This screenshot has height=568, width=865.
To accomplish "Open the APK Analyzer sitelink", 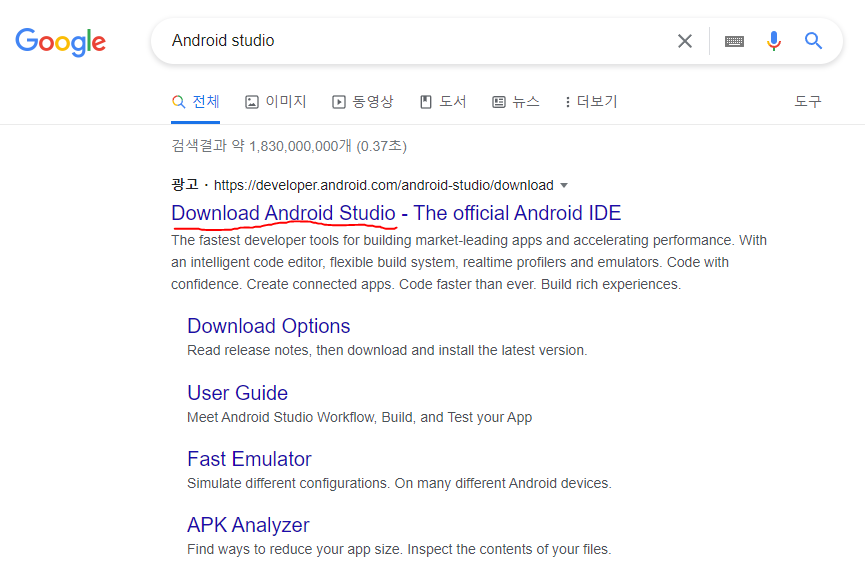I will coord(248,525).
